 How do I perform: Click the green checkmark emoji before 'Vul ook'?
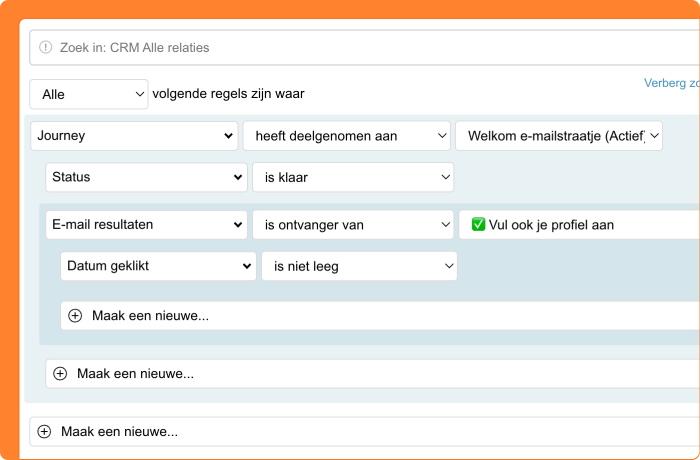478,224
